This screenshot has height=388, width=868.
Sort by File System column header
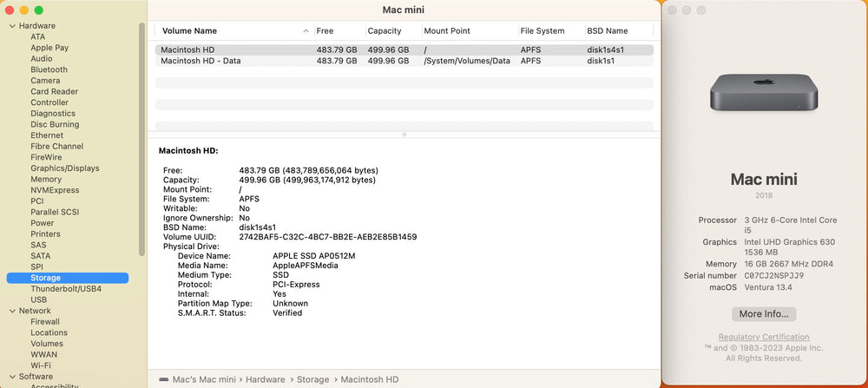542,31
